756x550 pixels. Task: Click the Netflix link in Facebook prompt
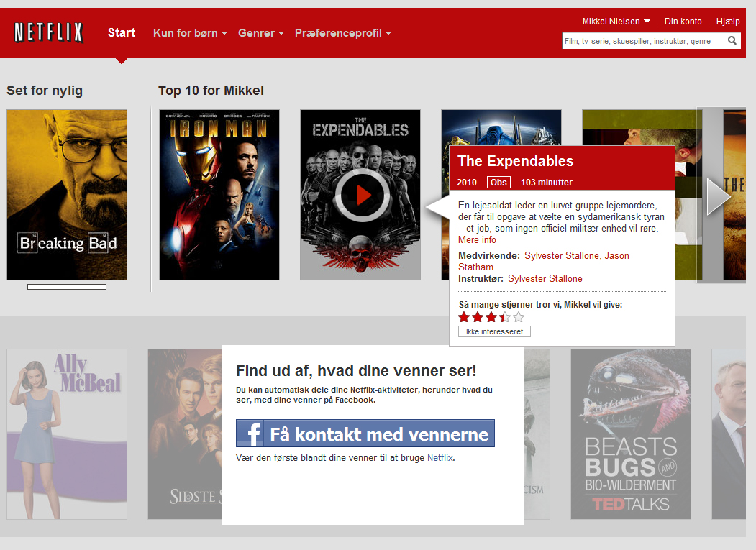[x=440, y=457]
